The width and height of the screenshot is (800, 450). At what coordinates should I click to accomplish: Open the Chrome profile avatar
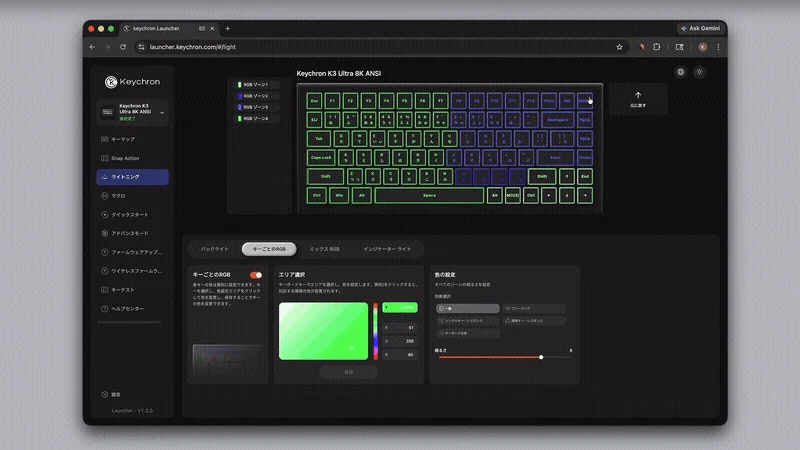703,47
